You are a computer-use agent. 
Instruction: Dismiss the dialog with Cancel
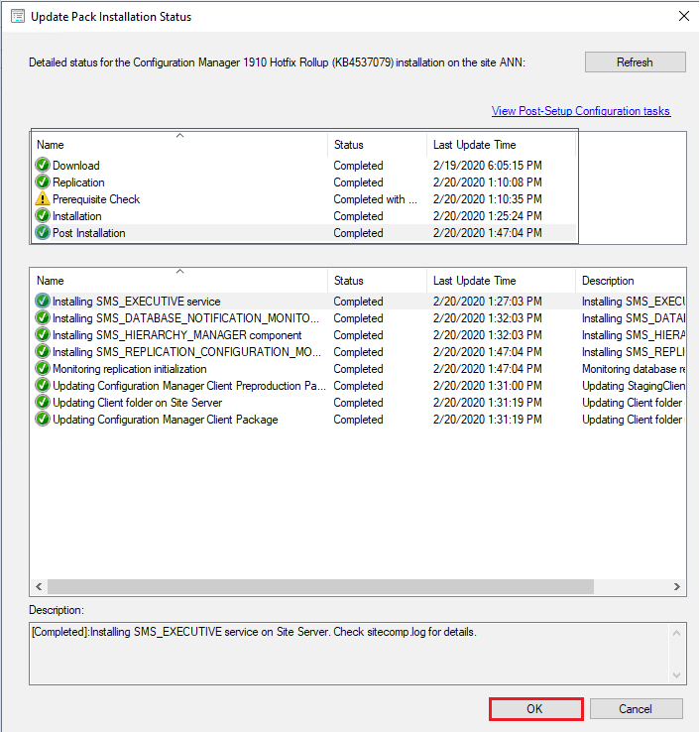pyautogui.click(x=636, y=708)
